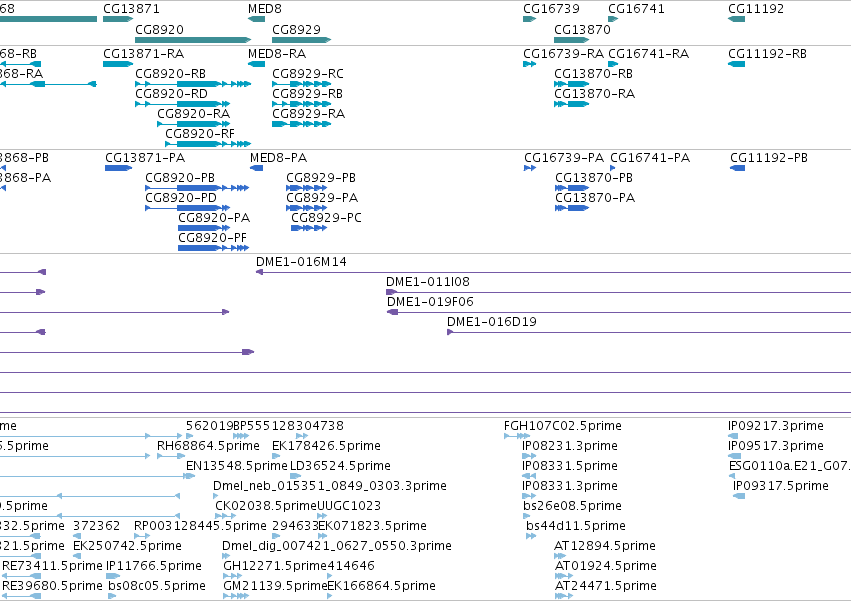Select protein CG8929-PB
This screenshot has width=851, height=601.
tap(321, 178)
